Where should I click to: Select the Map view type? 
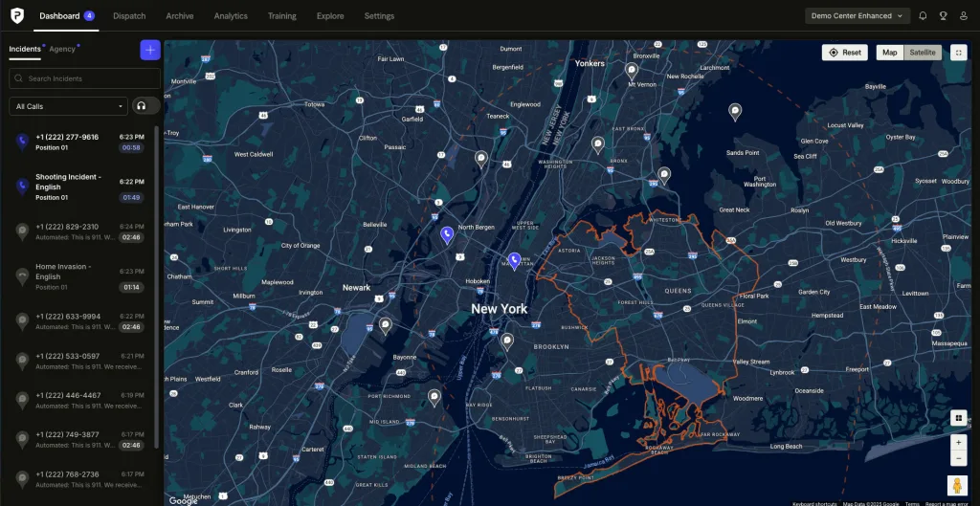890,53
